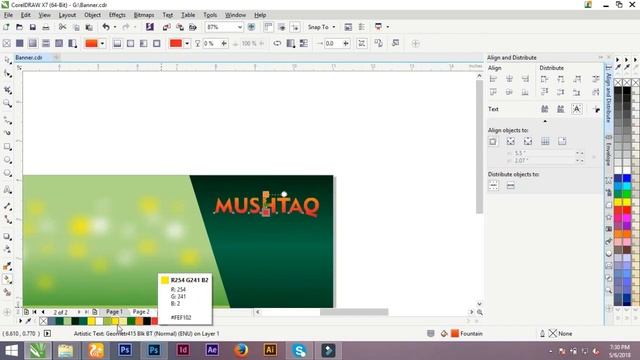Click the Undo arrow
This screenshot has width=640, height=360.
106,27
